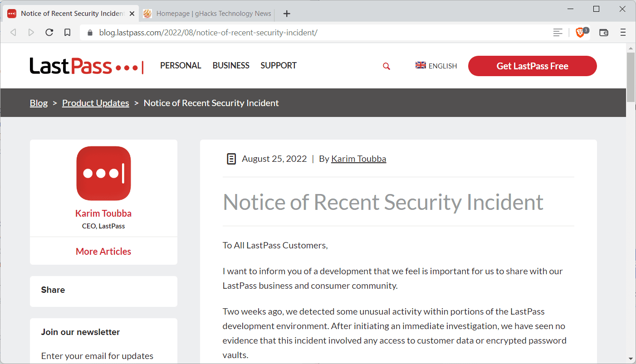This screenshot has height=364, width=636.
Task: Switch to gHacks Technology News tab
Action: pos(209,14)
